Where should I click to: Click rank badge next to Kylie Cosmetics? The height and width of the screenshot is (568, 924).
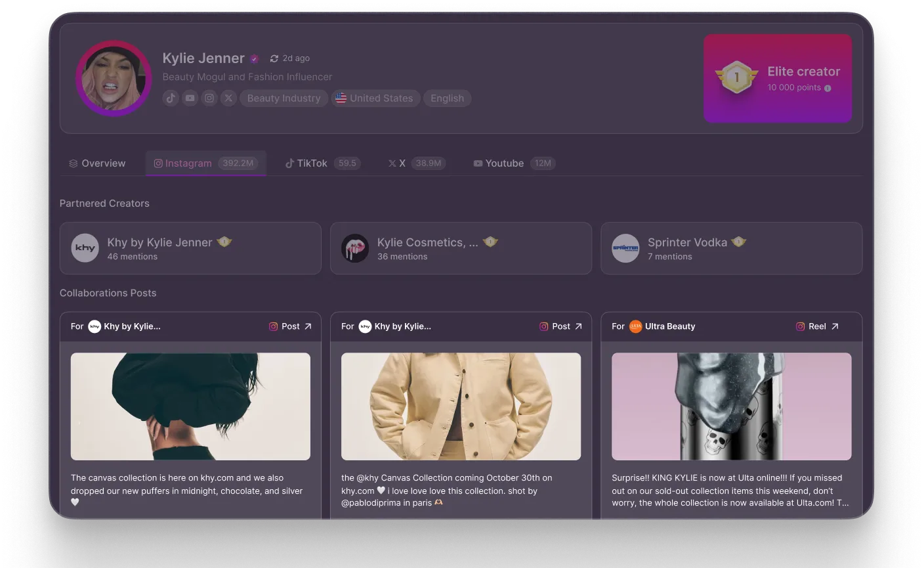pos(490,242)
